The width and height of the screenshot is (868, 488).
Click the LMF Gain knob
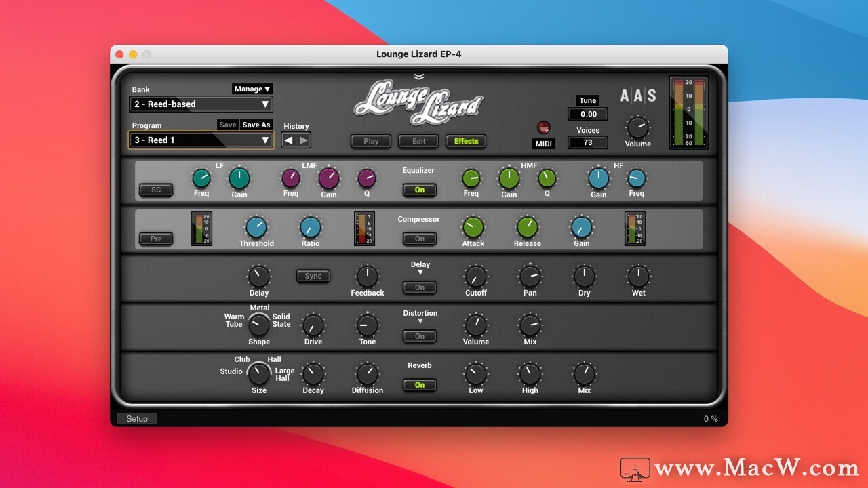coord(329,178)
